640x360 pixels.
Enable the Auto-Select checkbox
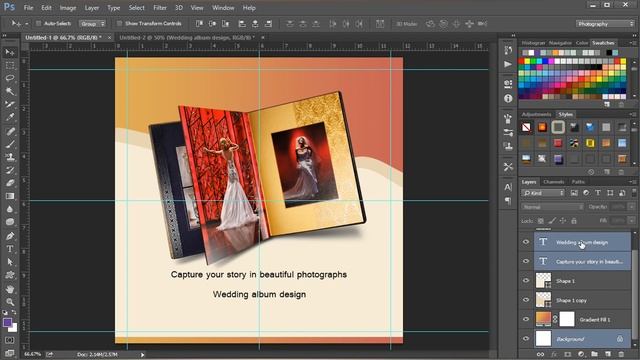(x=38, y=24)
